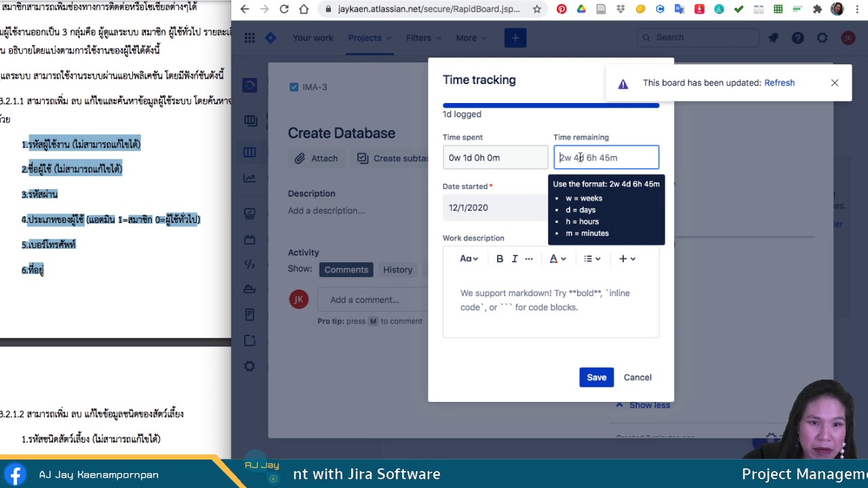Select the History activity tab
Viewport: 868px width, 488px height.
tap(397, 270)
